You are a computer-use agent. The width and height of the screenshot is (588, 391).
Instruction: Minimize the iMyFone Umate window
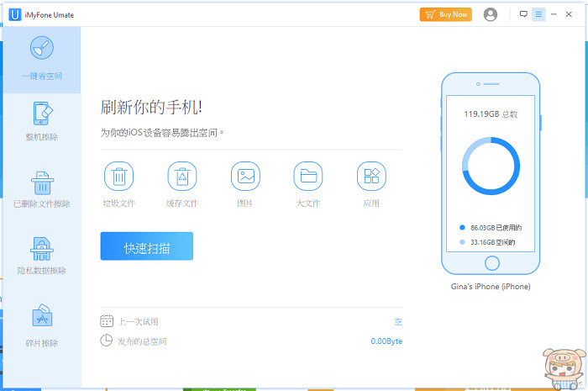click(554, 14)
